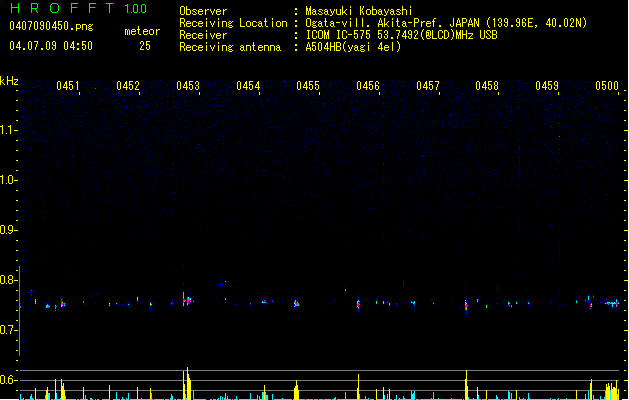Image resolution: width=629 pixels, height=400 pixels.
Task: Click the Receiving Location label
Action: pyautogui.click(x=233, y=23)
